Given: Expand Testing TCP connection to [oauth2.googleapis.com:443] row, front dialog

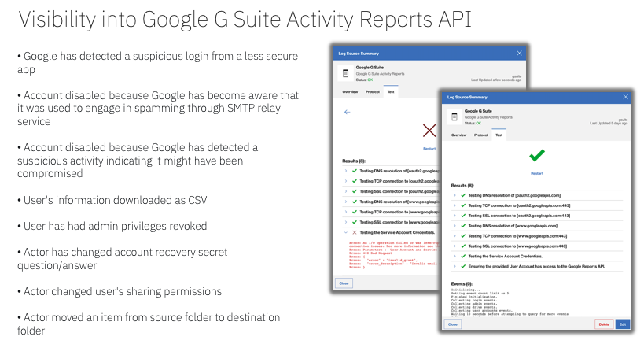Looking at the screenshot, I should pos(454,205).
